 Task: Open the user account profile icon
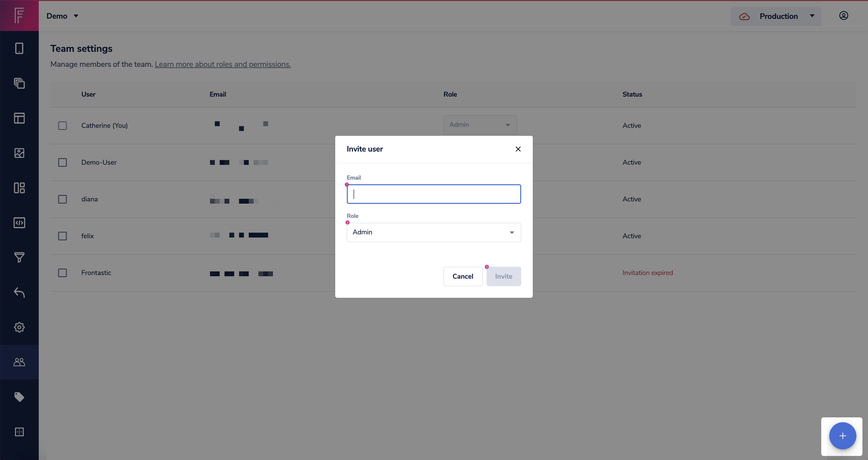click(x=843, y=15)
